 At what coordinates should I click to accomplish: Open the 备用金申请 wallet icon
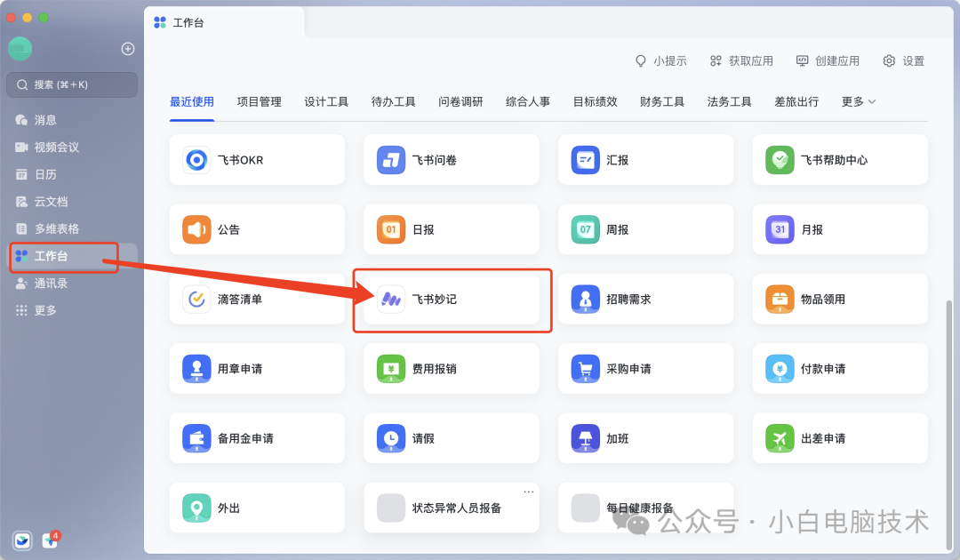pos(196,438)
